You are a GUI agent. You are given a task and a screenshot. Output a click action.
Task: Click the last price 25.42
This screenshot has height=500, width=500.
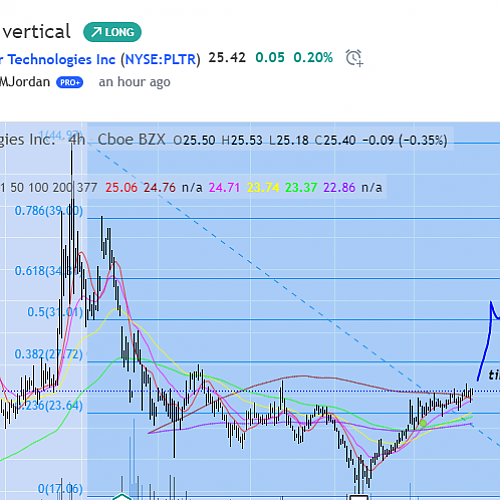(227, 58)
